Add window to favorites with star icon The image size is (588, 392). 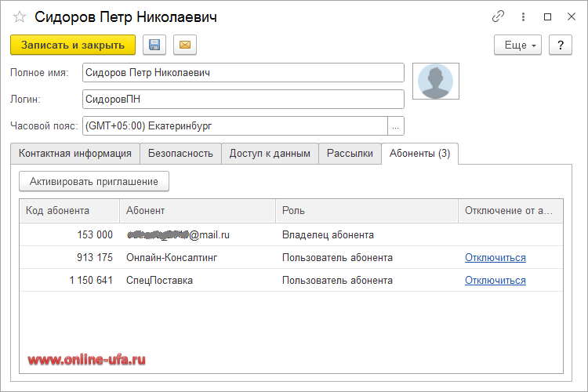pyautogui.click(x=20, y=16)
